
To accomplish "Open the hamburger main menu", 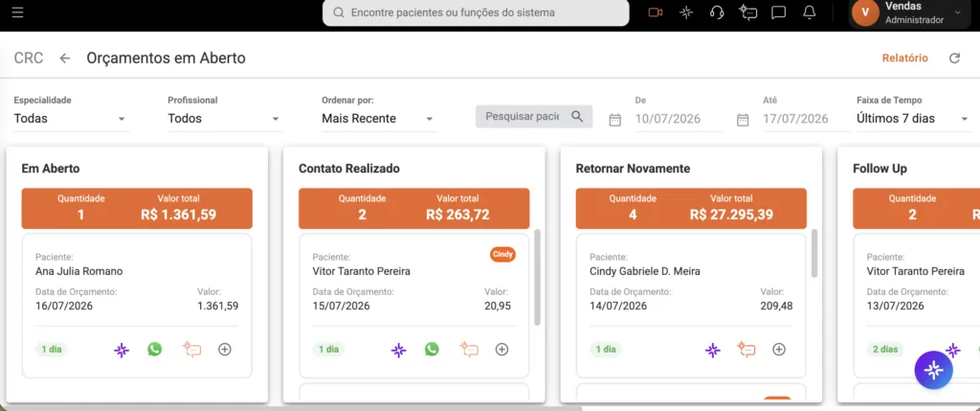I will (17, 12).
